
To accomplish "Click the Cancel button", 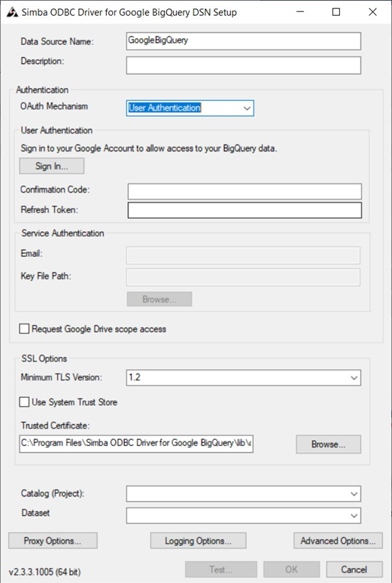I will pyautogui.click(x=354, y=569).
